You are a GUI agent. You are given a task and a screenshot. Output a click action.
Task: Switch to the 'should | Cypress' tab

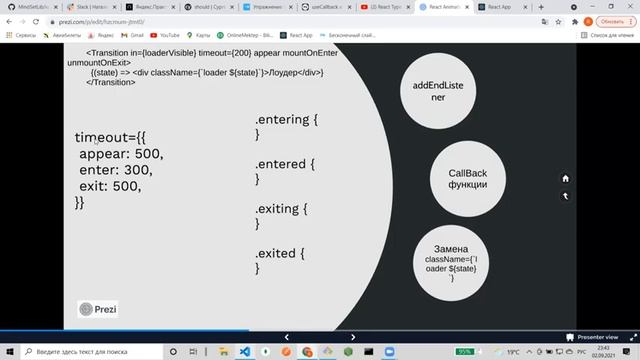pyautogui.click(x=210, y=7)
